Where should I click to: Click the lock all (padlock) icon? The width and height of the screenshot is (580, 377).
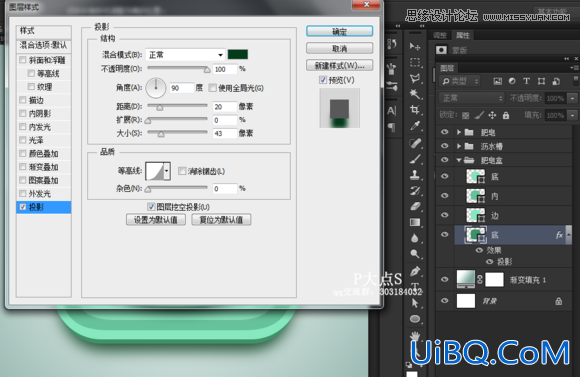pos(506,115)
